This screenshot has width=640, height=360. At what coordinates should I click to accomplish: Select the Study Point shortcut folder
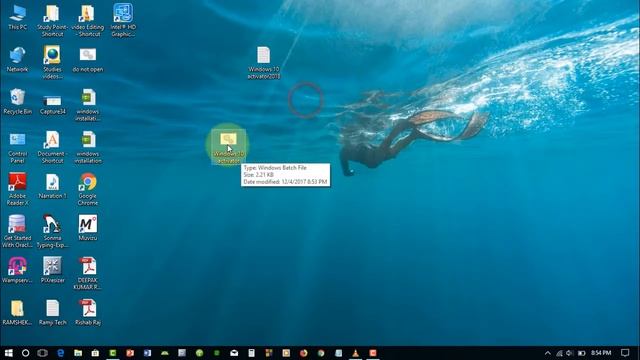[x=52, y=20]
